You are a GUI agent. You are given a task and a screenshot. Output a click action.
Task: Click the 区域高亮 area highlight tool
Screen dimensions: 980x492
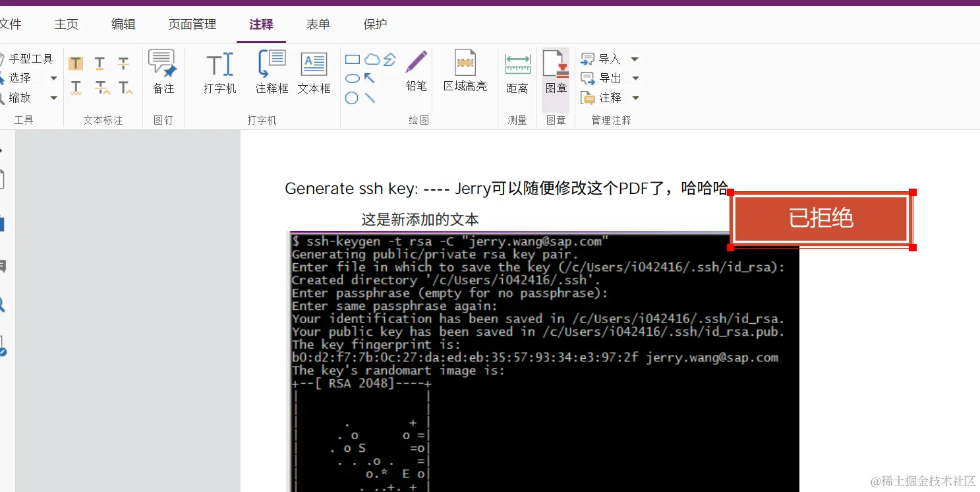465,71
